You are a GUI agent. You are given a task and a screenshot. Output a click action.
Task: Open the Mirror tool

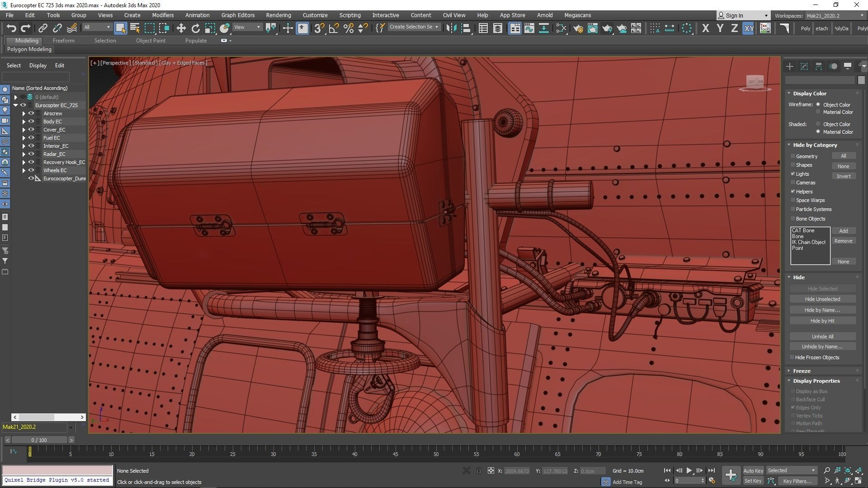point(451,28)
